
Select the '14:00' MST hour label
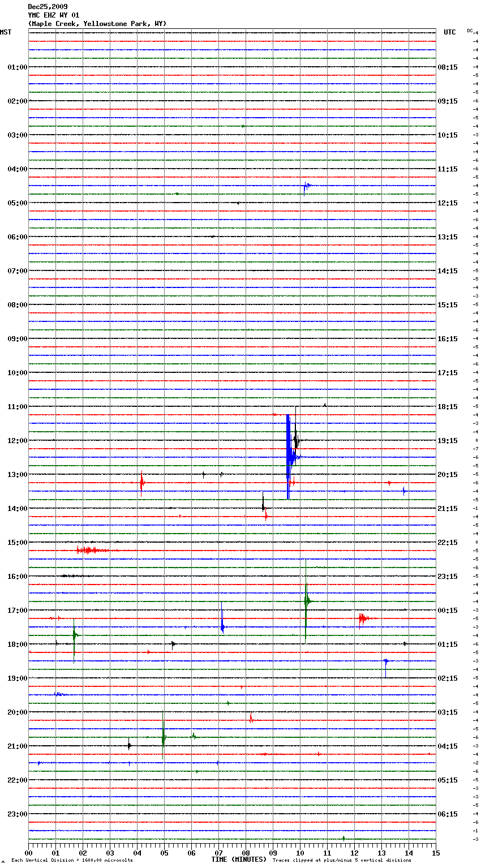pos(18,509)
